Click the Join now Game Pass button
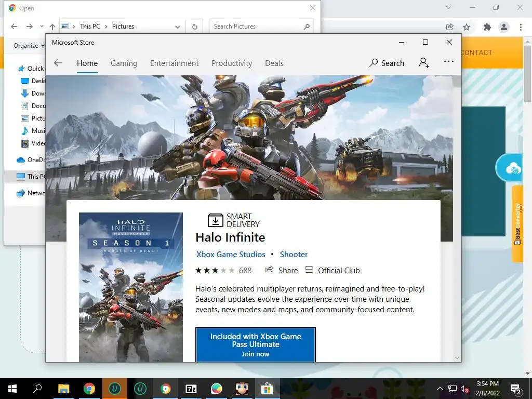Screen dimensions: 532x399 [256, 345]
